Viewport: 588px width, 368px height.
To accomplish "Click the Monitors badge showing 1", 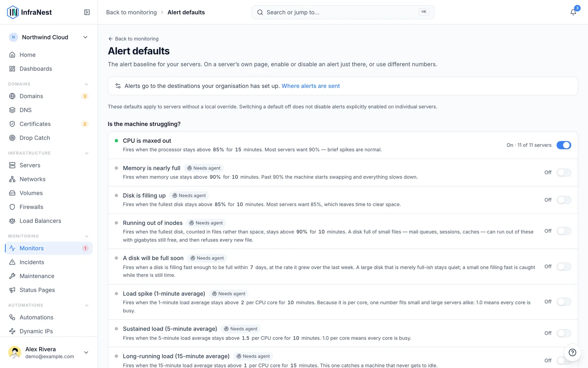I will 85,248.
